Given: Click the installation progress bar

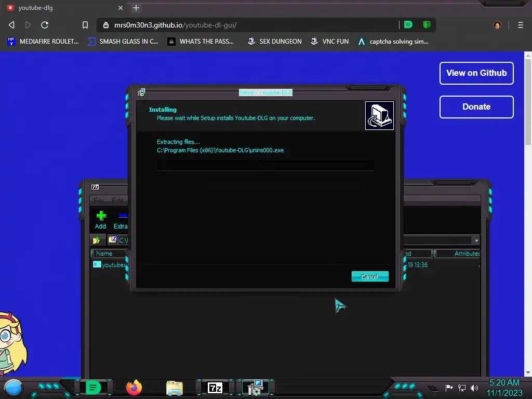Looking at the screenshot, I should (x=265, y=166).
